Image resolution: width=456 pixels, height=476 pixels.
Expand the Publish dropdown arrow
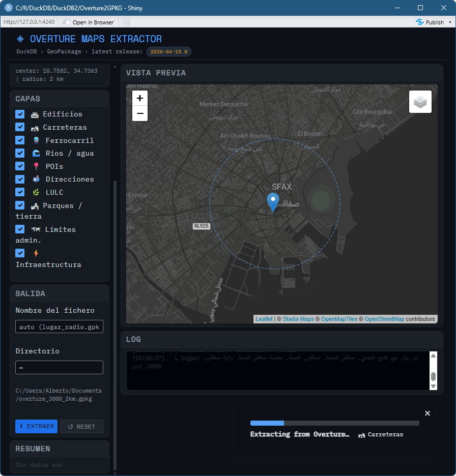coord(449,22)
